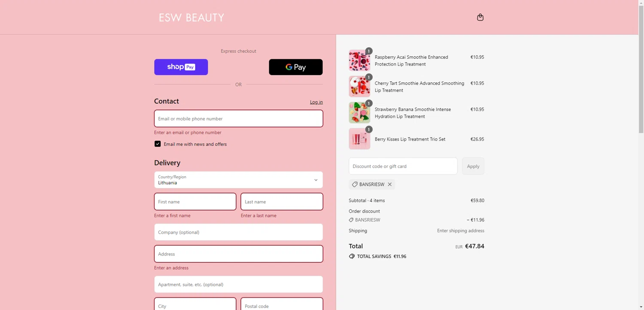Click the 'Enter an email or phone number' error

click(188, 132)
